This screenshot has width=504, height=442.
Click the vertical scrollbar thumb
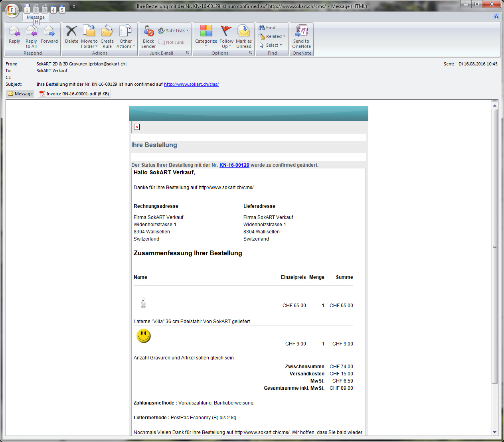point(494,246)
